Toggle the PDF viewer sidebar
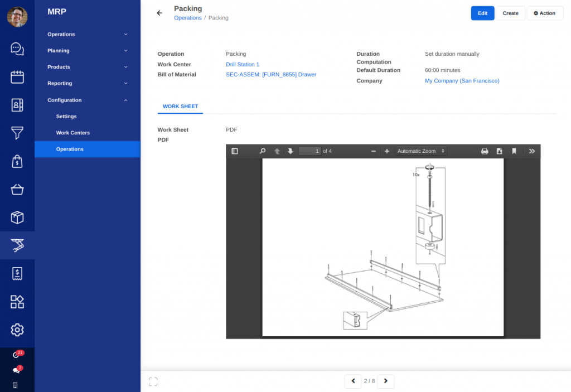Viewport: 571px width, 392px height. click(x=235, y=151)
